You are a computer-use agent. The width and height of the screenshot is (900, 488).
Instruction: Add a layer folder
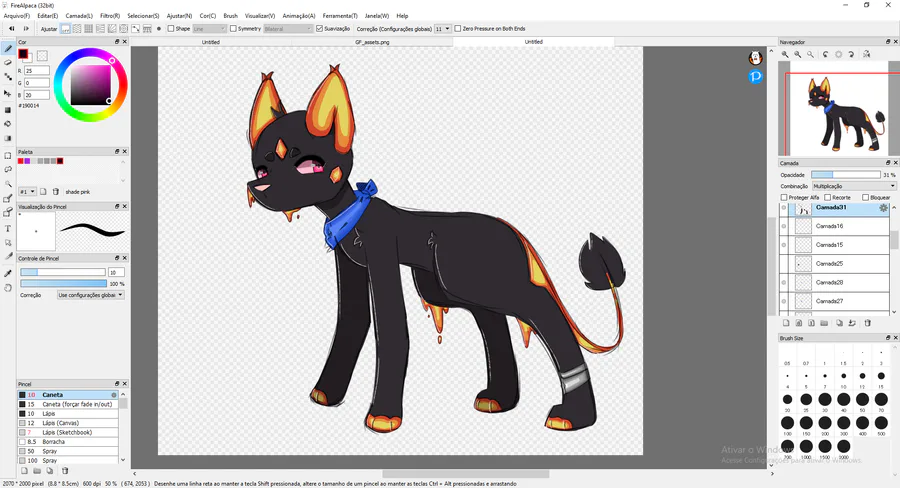click(824, 323)
